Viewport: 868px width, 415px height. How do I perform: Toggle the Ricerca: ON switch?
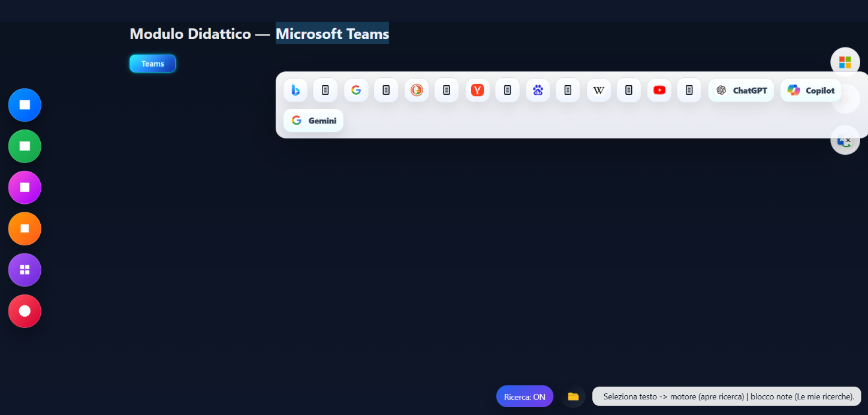pos(525,396)
